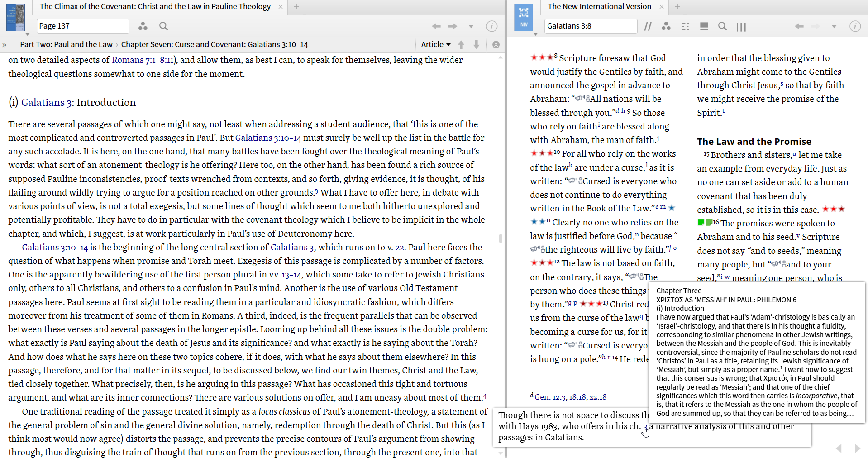Open visual filters in the Climax of the Covenant panel
This screenshot has width=868, height=458.
(143, 26)
